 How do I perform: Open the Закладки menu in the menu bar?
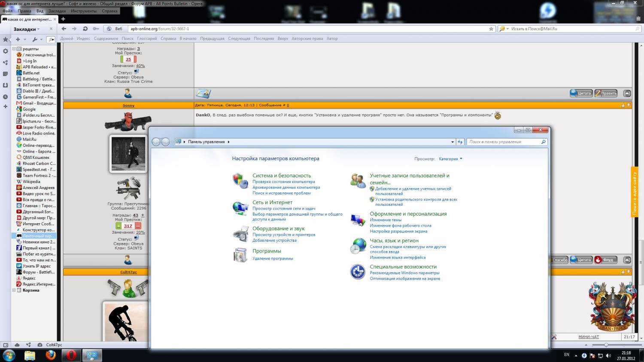click(x=57, y=11)
